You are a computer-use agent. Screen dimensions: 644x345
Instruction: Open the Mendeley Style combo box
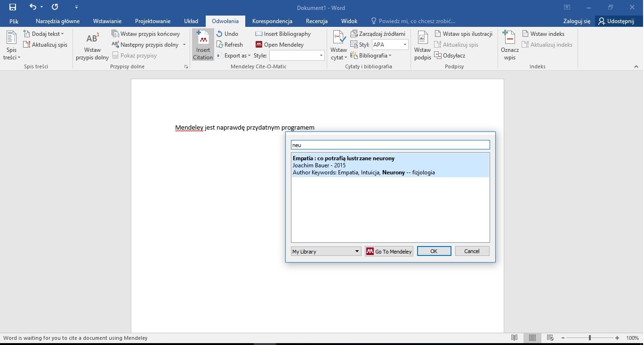click(x=297, y=56)
